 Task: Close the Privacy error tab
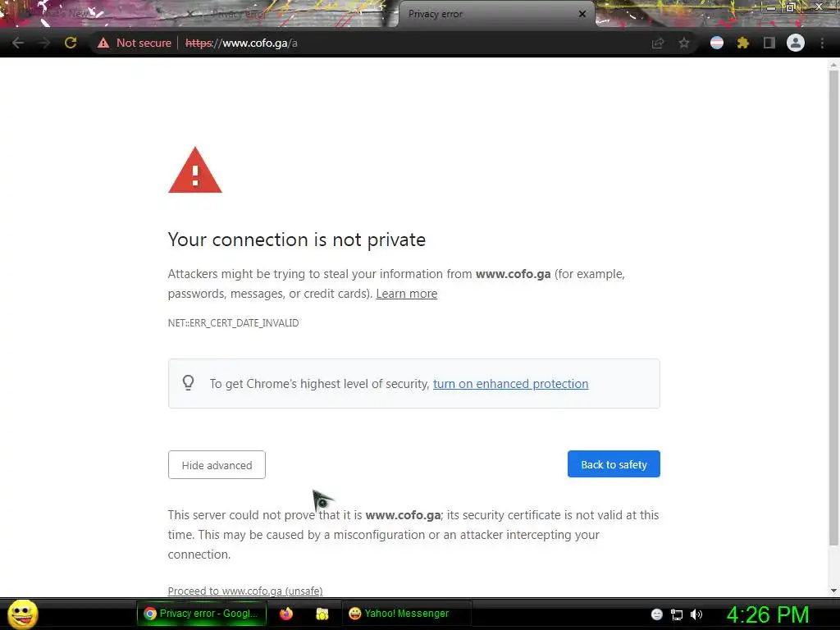tap(582, 14)
